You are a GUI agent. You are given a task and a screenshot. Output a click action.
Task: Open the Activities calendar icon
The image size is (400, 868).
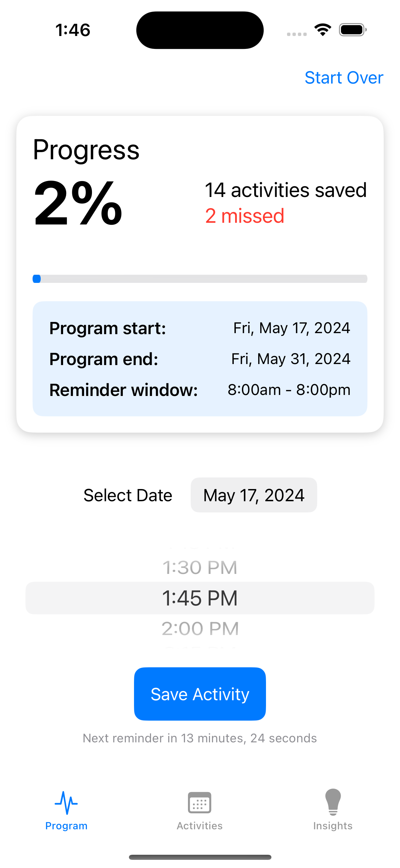pyautogui.click(x=199, y=803)
